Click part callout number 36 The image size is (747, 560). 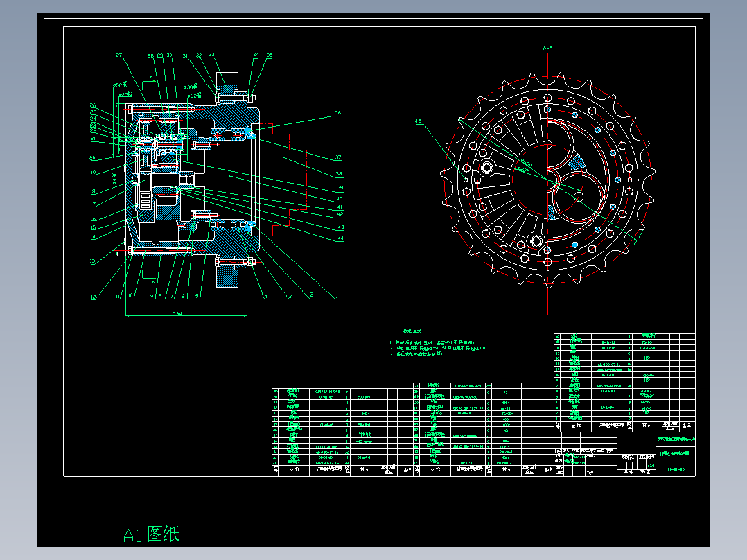pyautogui.click(x=337, y=113)
